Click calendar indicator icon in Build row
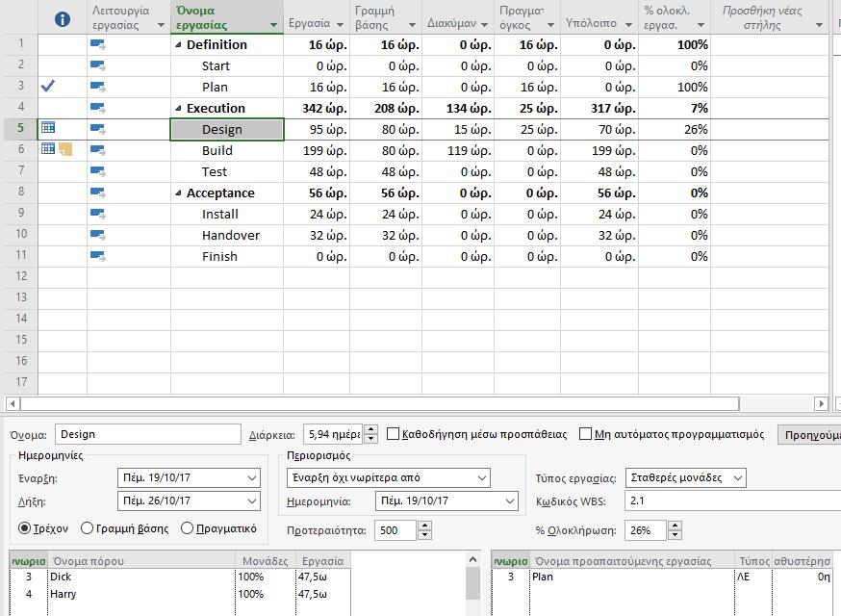841x616 pixels. pyautogui.click(x=48, y=148)
